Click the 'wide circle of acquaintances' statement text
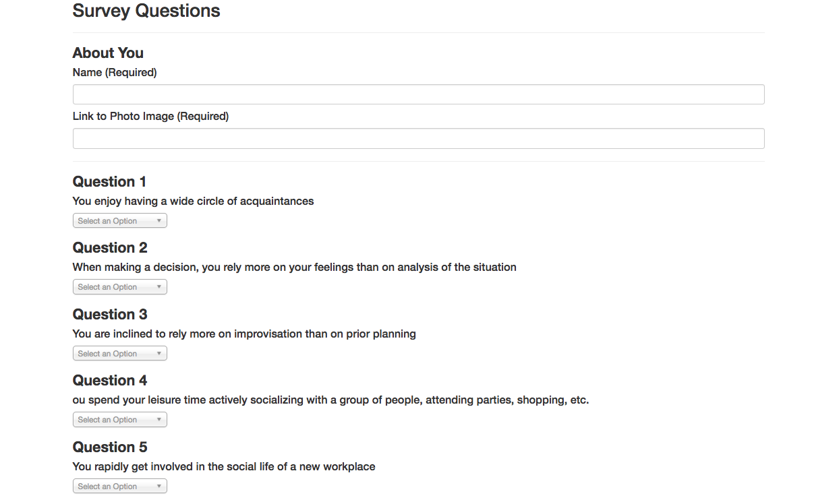Image resolution: width=839 pixels, height=504 pixels. [x=193, y=201]
